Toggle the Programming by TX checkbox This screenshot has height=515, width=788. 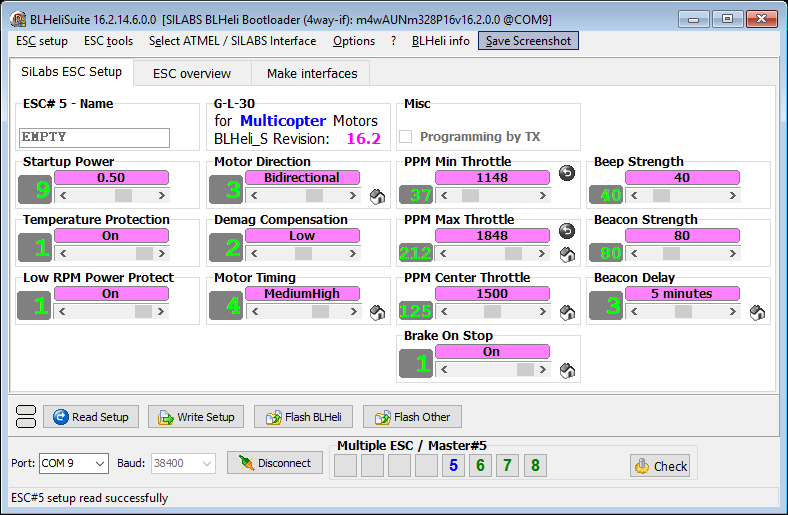pos(406,136)
